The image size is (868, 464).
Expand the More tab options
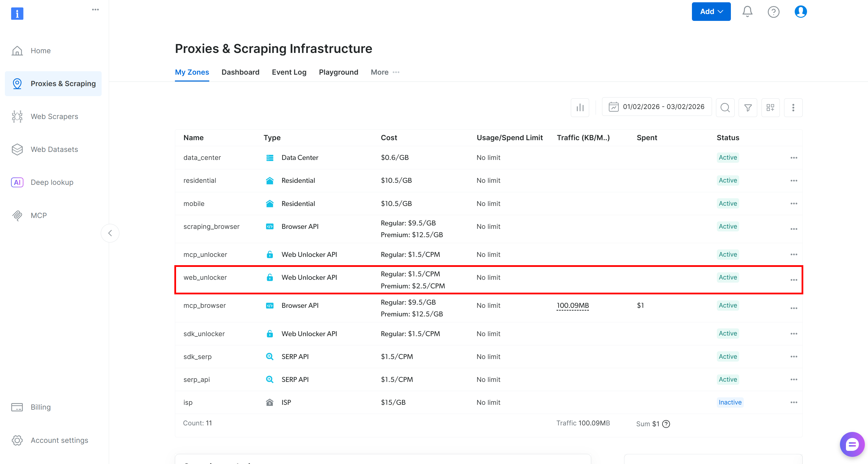click(x=385, y=72)
